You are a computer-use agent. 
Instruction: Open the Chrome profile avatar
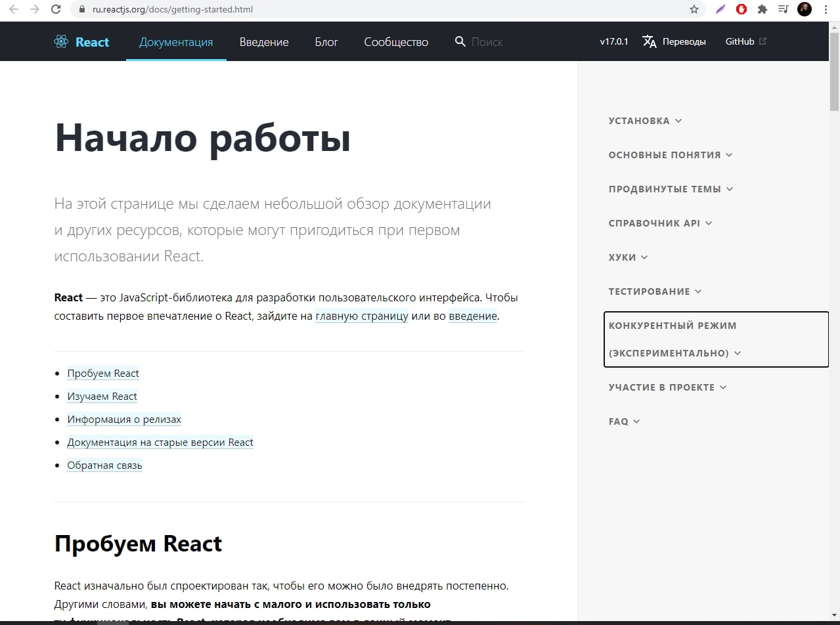pyautogui.click(x=805, y=9)
